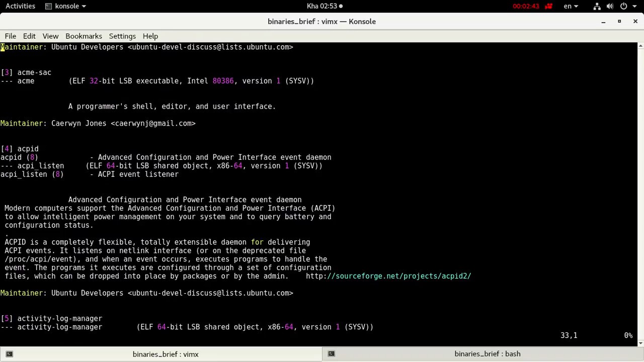Open the Bookmarks menu
This screenshot has width=644, height=362.
click(x=84, y=36)
